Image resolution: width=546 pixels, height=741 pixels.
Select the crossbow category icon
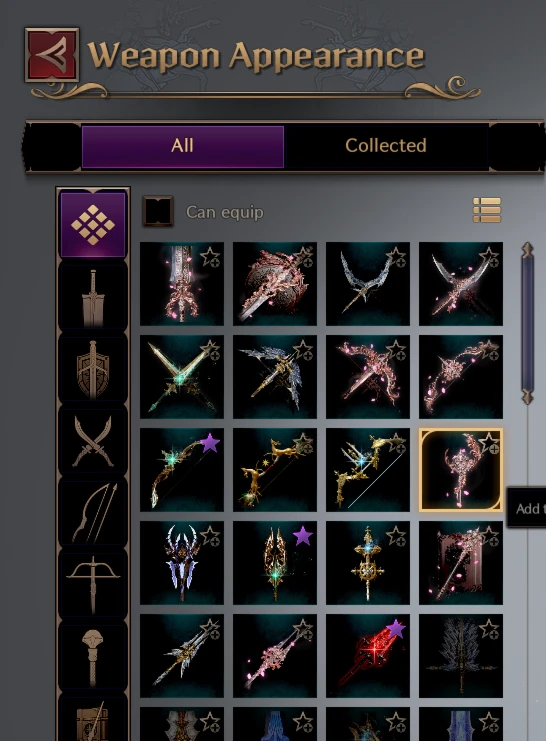point(93,585)
